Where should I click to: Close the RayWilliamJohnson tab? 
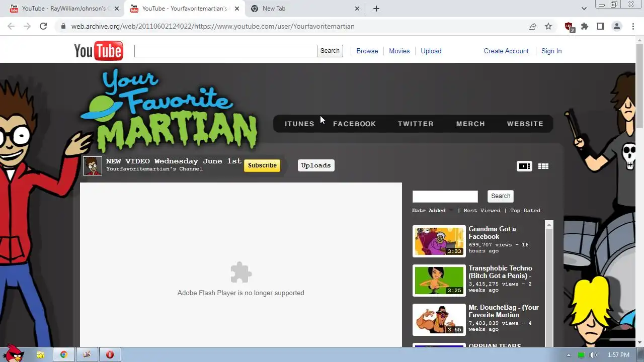click(x=117, y=9)
